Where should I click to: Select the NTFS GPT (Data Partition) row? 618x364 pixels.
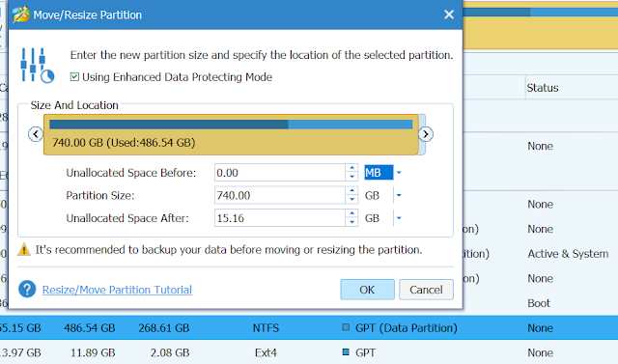pyautogui.click(x=309, y=327)
